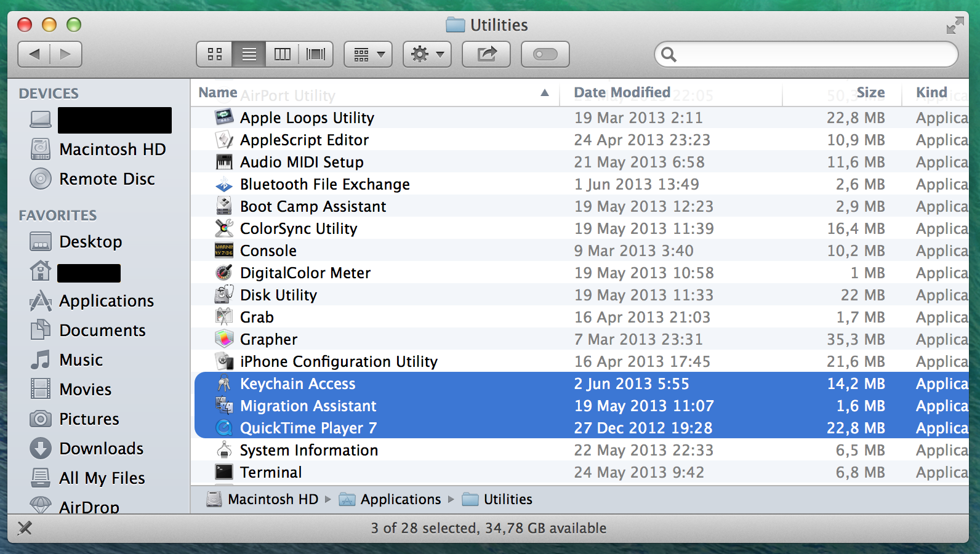
Task: Click the Edit Tags toolbar button
Action: pos(545,54)
